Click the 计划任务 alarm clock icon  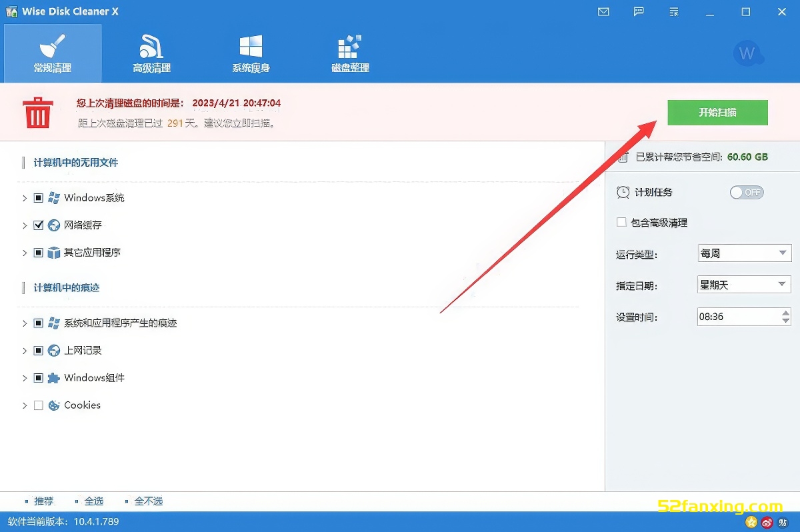coord(623,192)
